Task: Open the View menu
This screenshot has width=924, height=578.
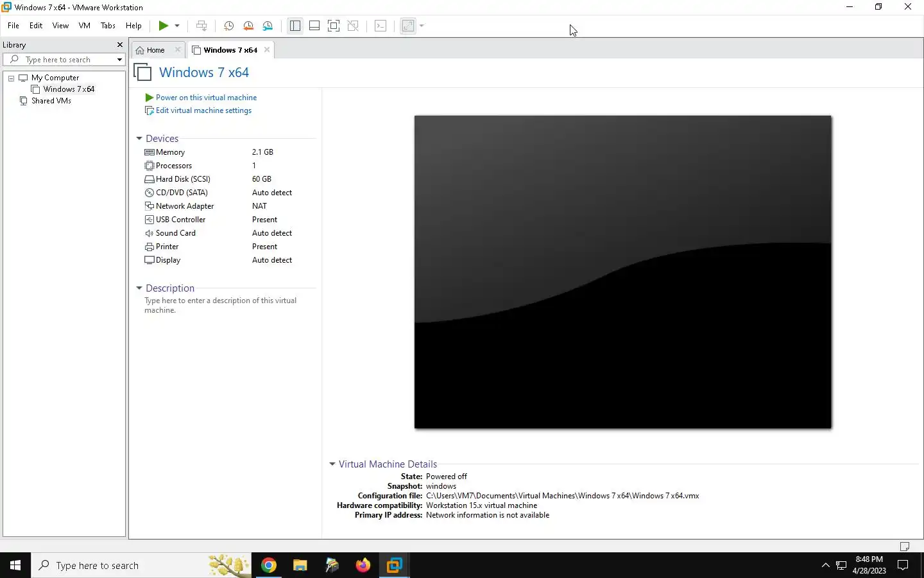Action: (x=60, y=26)
